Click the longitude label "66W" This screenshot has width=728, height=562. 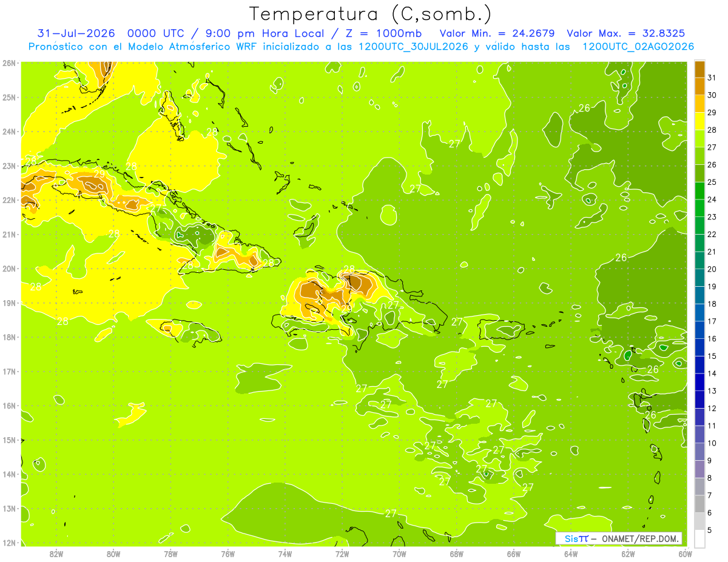pos(514,554)
